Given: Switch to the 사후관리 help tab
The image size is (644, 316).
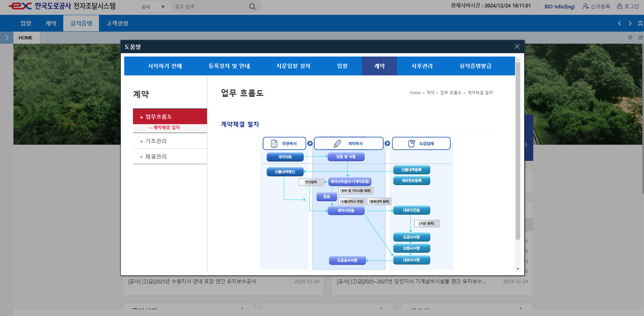Looking at the screenshot, I should coord(422,66).
